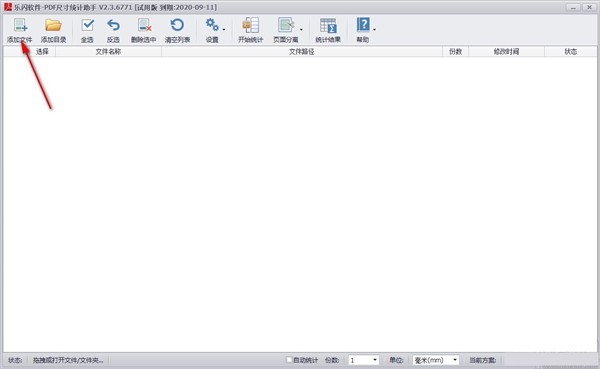Click the status bar 拖拽或打开文件 text
This screenshot has height=369, width=600.
68,360
